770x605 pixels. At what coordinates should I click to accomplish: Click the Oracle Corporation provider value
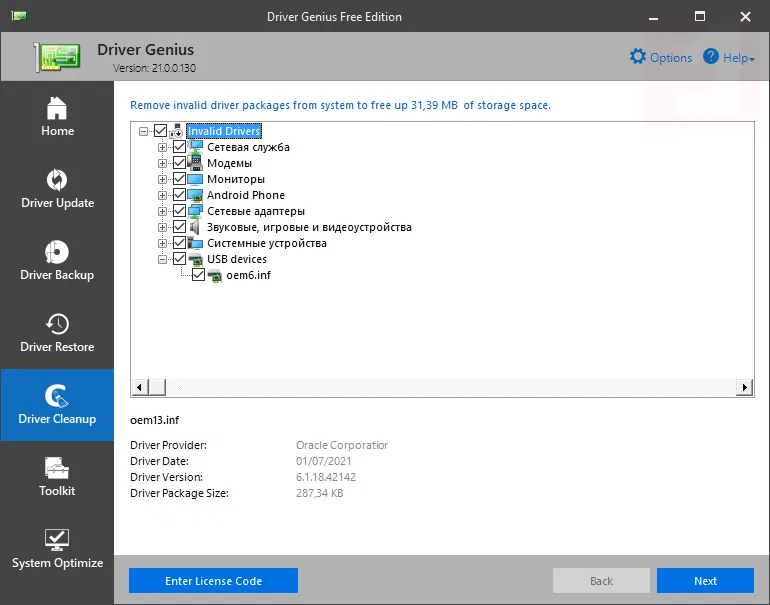click(x=342, y=445)
